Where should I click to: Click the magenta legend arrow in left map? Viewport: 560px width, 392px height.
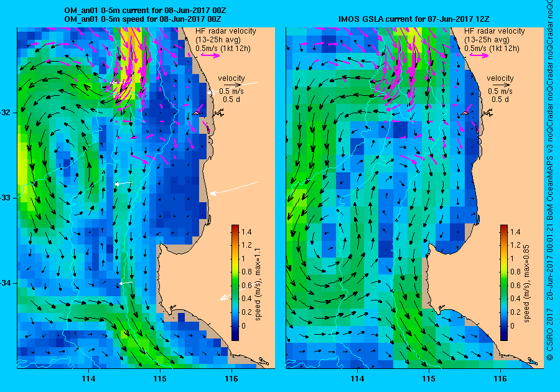tap(210, 55)
